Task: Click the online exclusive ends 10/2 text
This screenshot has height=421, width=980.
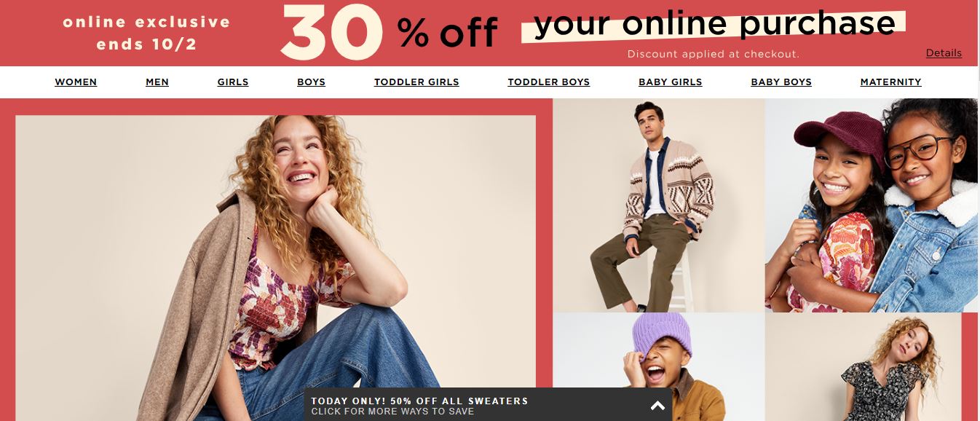Action: [146, 34]
